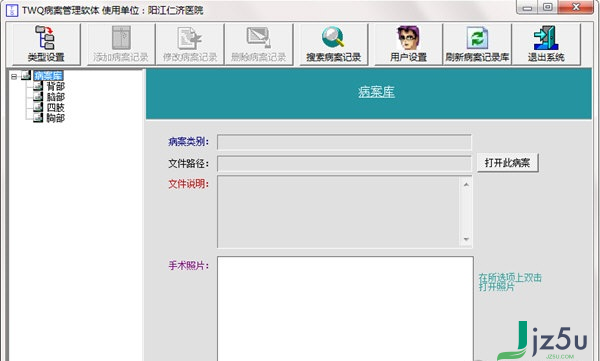Select 四肢 category in tree

coord(56,108)
